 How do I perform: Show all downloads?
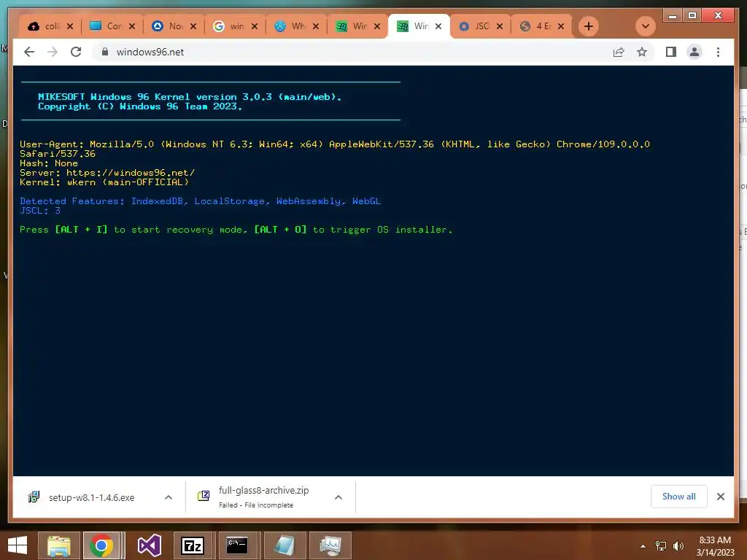[x=679, y=497]
